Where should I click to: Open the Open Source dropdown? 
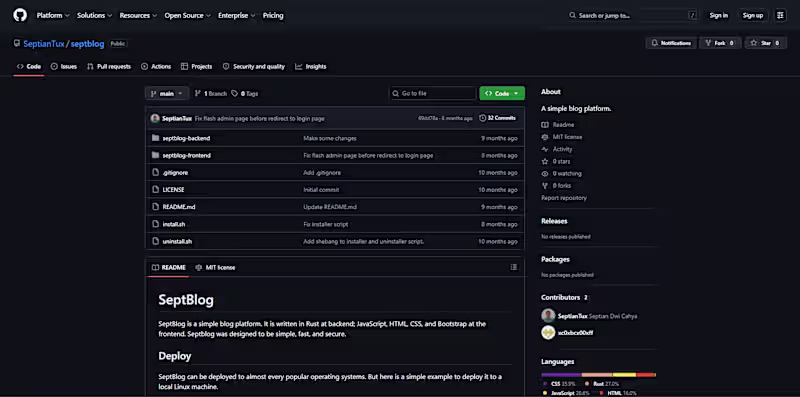tap(187, 16)
